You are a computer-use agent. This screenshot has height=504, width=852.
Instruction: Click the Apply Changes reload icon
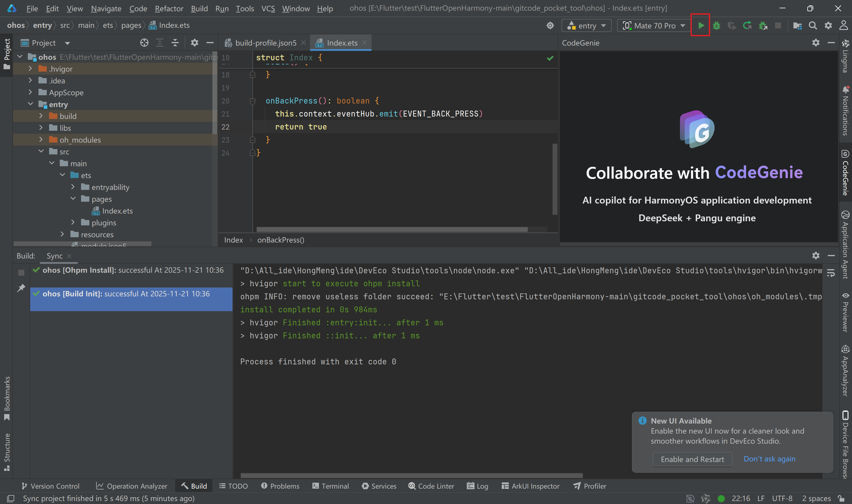747,25
